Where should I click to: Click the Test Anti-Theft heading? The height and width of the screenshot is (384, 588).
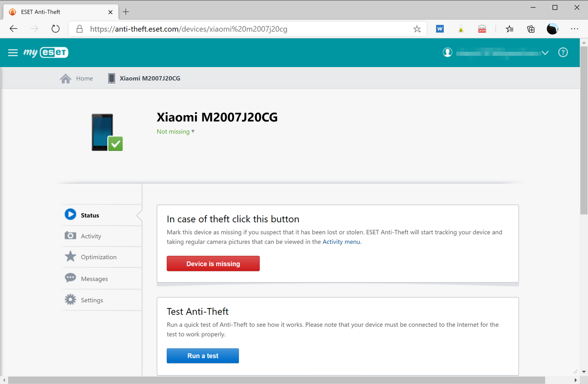pos(198,312)
